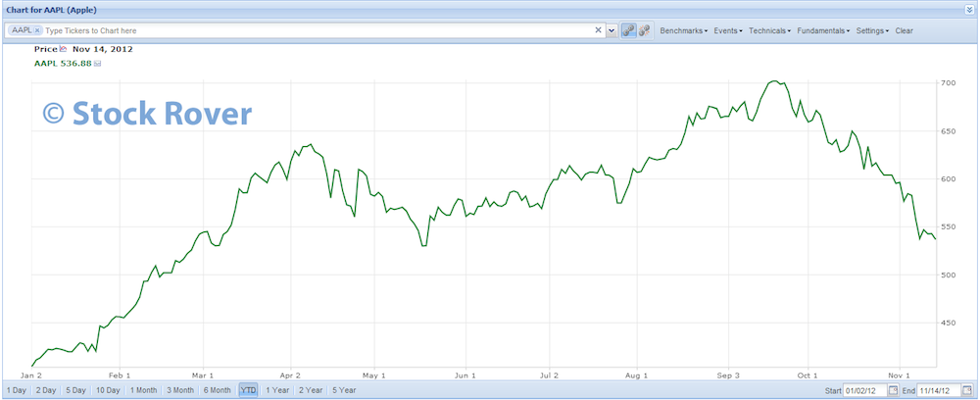Clear the ticker input with the X
The width and height of the screenshot is (980, 400).
point(598,30)
